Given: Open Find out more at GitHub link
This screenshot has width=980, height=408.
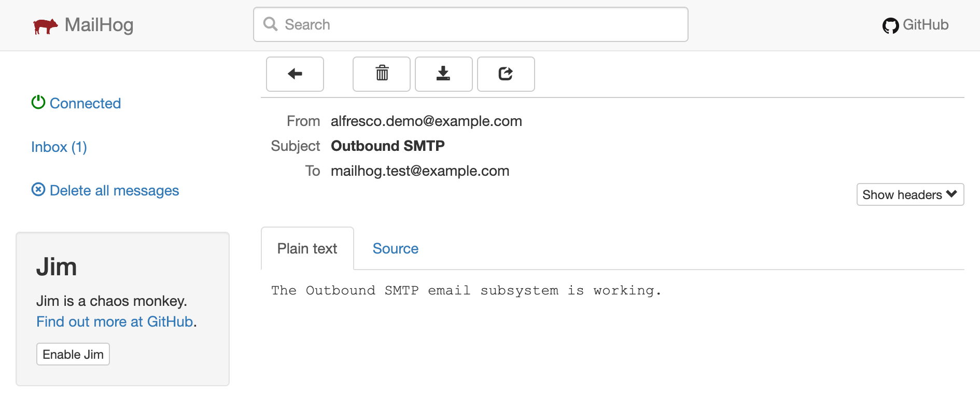Looking at the screenshot, I should point(115,321).
